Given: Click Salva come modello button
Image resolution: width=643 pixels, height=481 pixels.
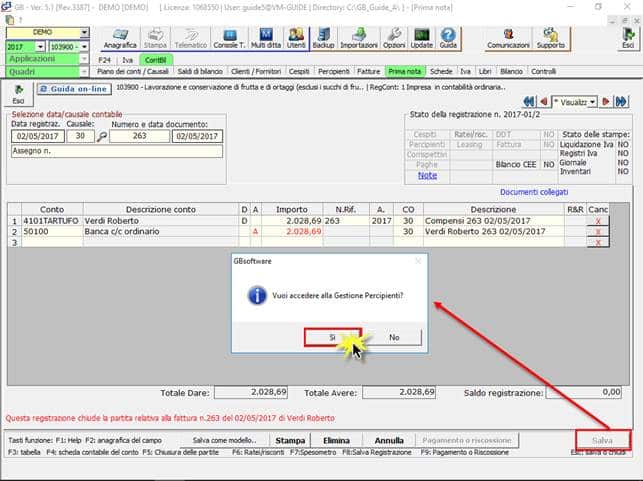Looking at the screenshot, I should [x=224, y=440].
